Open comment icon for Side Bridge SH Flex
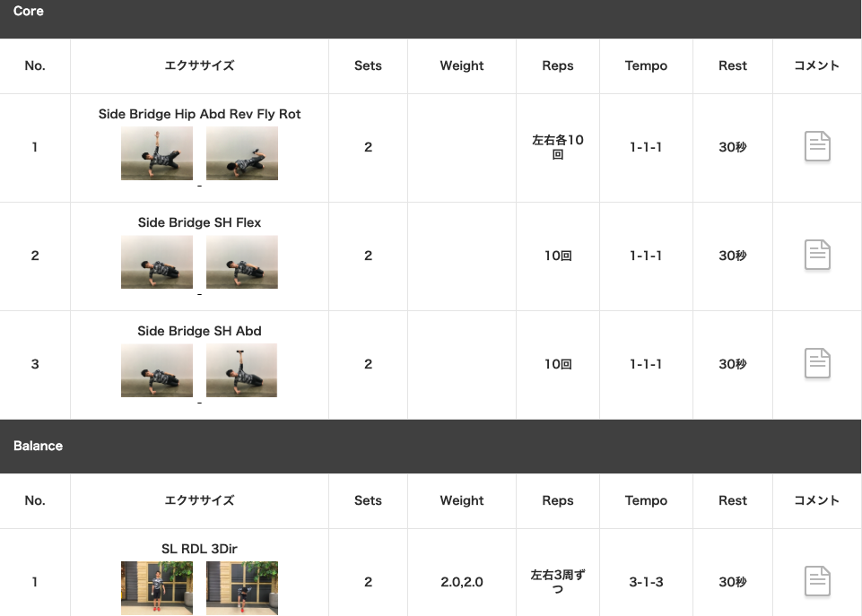Viewport: 862px width, 616px height. (817, 255)
